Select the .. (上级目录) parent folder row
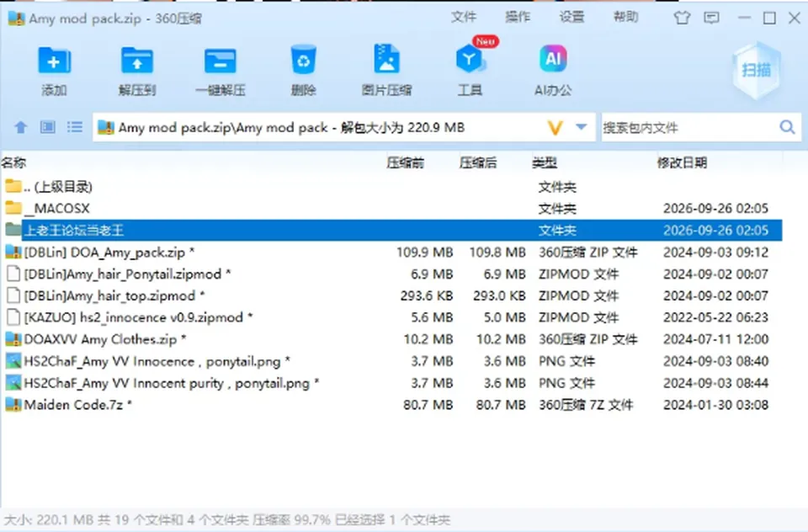This screenshot has height=532, width=808. coord(391,187)
